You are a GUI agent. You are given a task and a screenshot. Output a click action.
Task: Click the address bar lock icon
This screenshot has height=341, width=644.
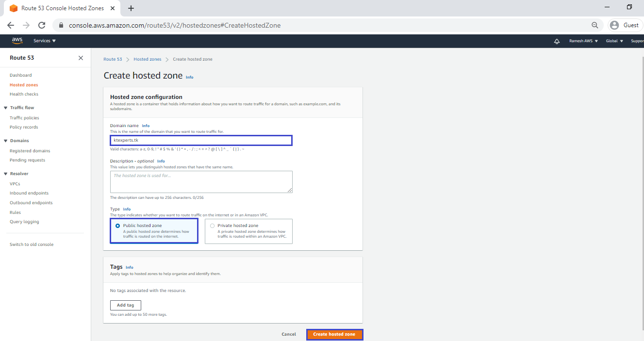[61, 25]
